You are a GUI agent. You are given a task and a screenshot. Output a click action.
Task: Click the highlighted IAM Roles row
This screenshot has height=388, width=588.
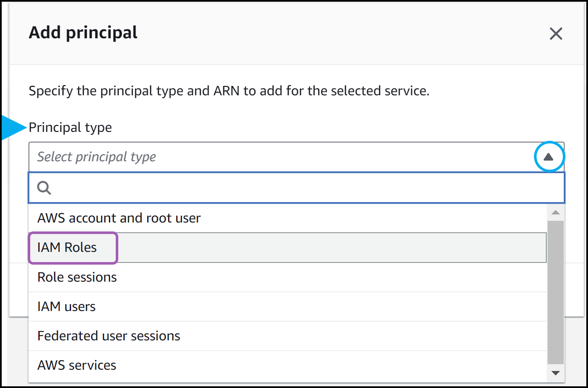67,247
